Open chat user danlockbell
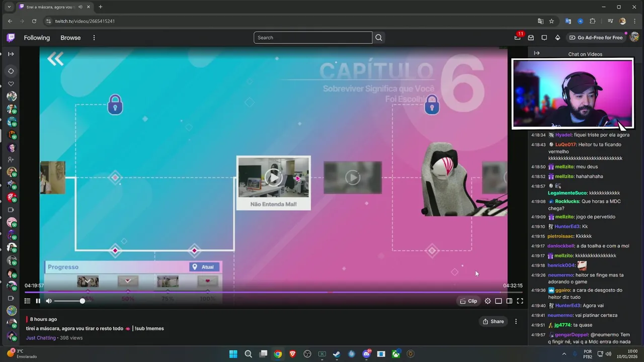The height and width of the screenshot is (362, 644). pos(560,246)
